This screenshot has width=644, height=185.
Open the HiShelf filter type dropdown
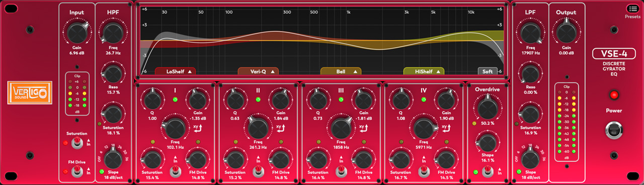(424, 71)
